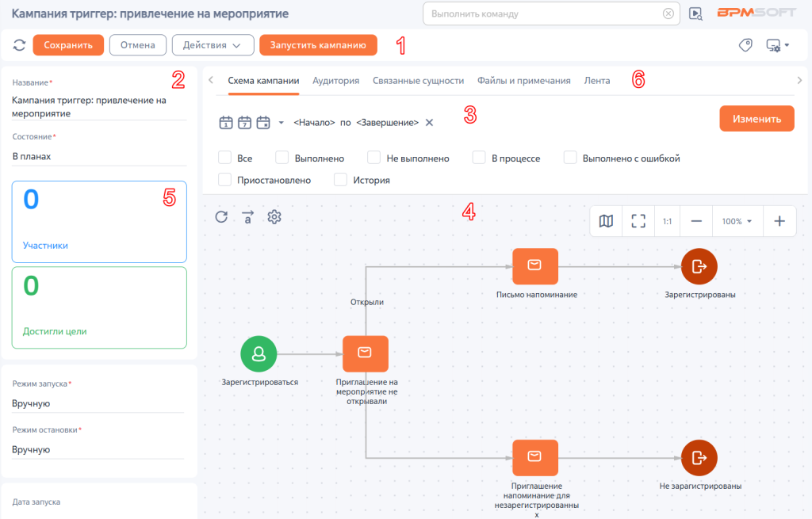
Task: Enable the В процессе checkbox
Action: [x=478, y=158]
